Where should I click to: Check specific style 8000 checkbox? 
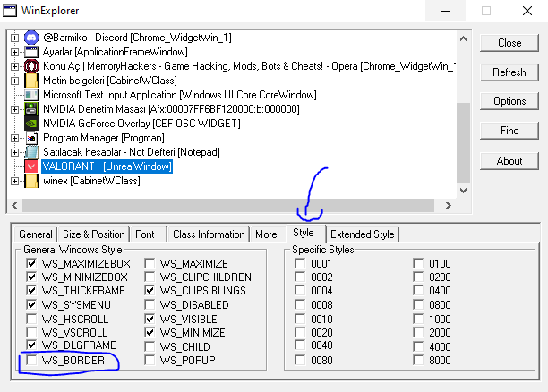coord(418,360)
